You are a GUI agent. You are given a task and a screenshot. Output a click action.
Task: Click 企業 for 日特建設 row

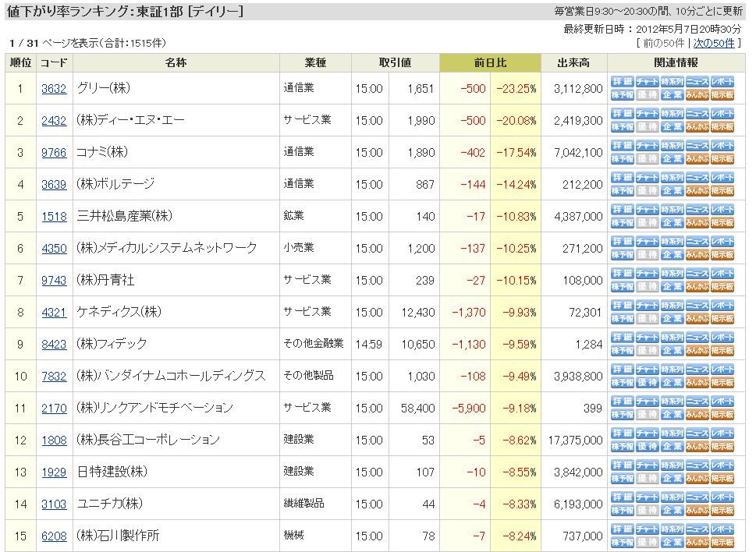[x=673, y=478]
